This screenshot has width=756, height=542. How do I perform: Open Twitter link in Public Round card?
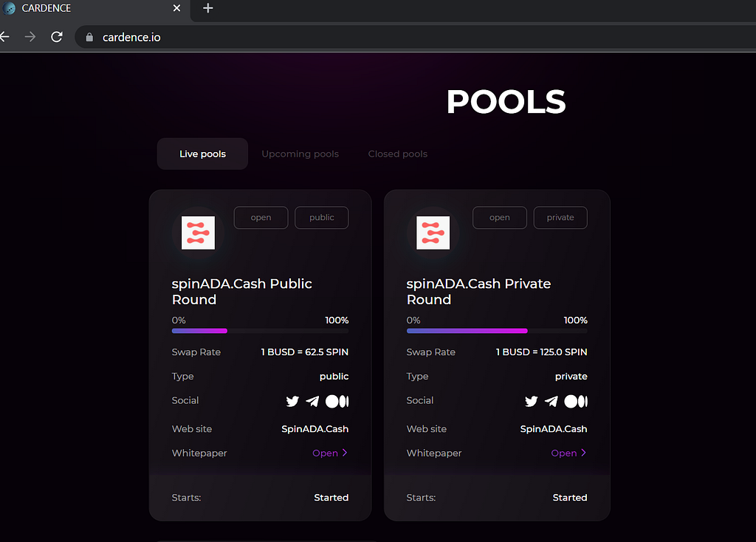pos(292,401)
